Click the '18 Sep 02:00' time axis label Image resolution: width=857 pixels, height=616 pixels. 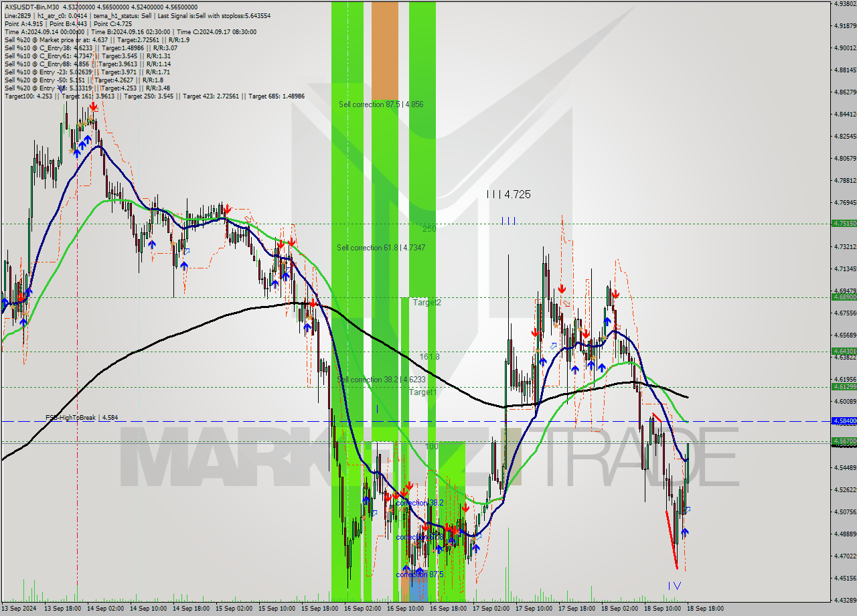620,609
